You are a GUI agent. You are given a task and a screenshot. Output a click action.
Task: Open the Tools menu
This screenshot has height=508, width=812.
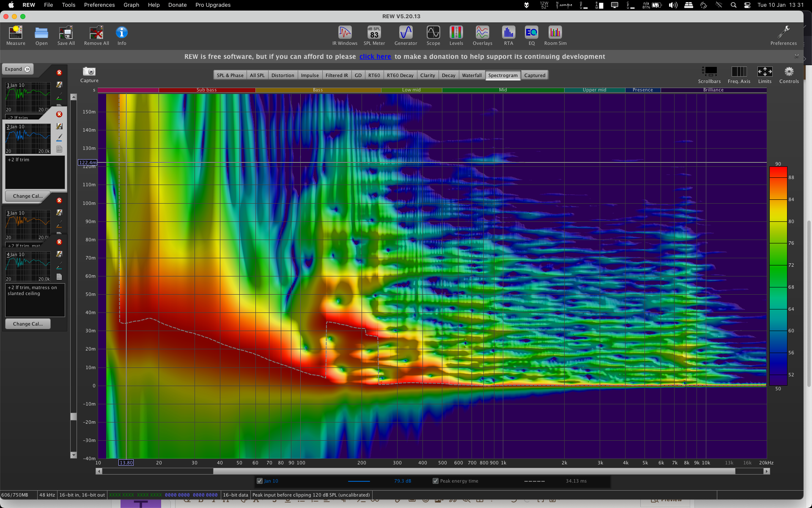(x=69, y=5)
